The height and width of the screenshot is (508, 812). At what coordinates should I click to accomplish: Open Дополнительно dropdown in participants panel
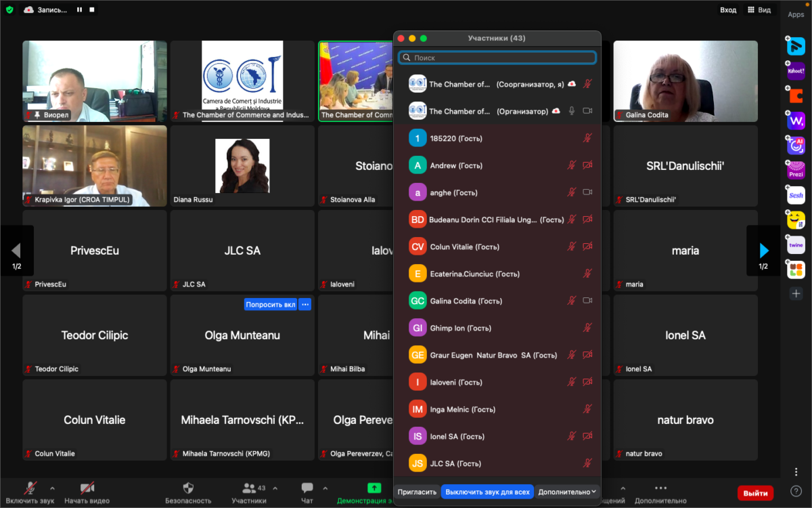[567, 492]
